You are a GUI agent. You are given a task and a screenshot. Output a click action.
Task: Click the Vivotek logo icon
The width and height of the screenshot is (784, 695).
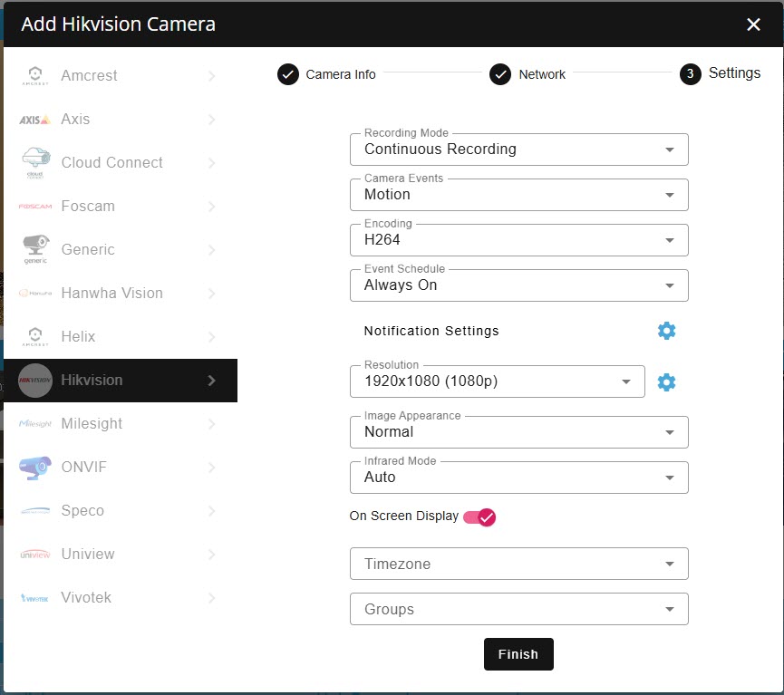[35, 598]
